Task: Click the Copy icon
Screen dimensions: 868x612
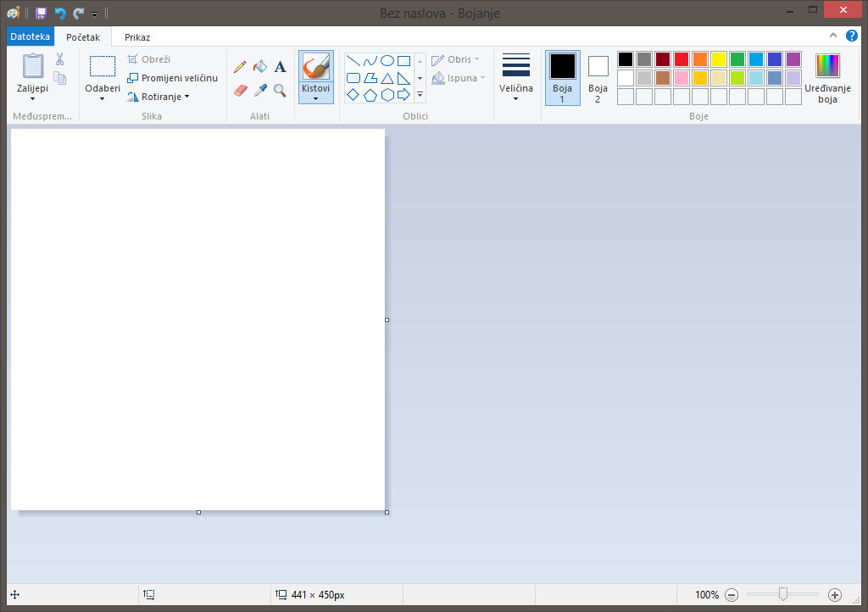Action: click(60, 78)
